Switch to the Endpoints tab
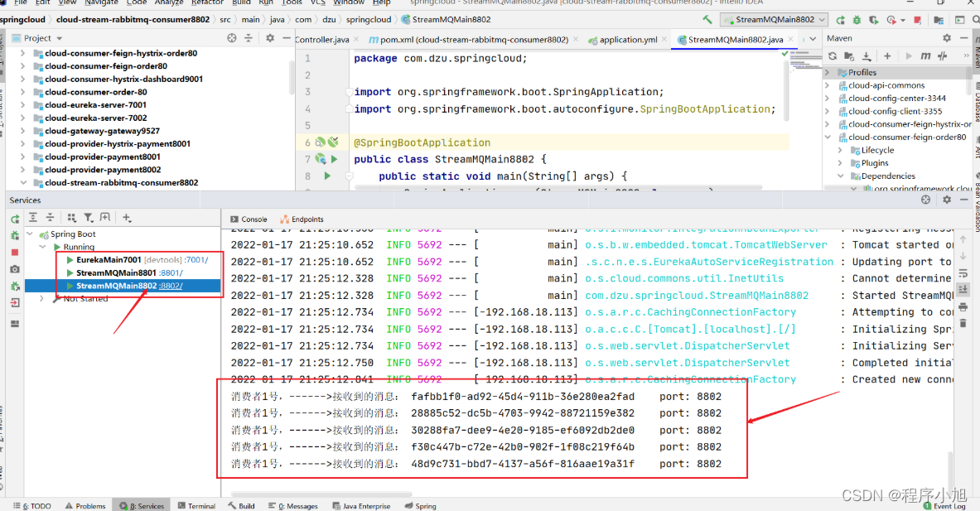The image size is (980, 511). (x=302, y=219)
